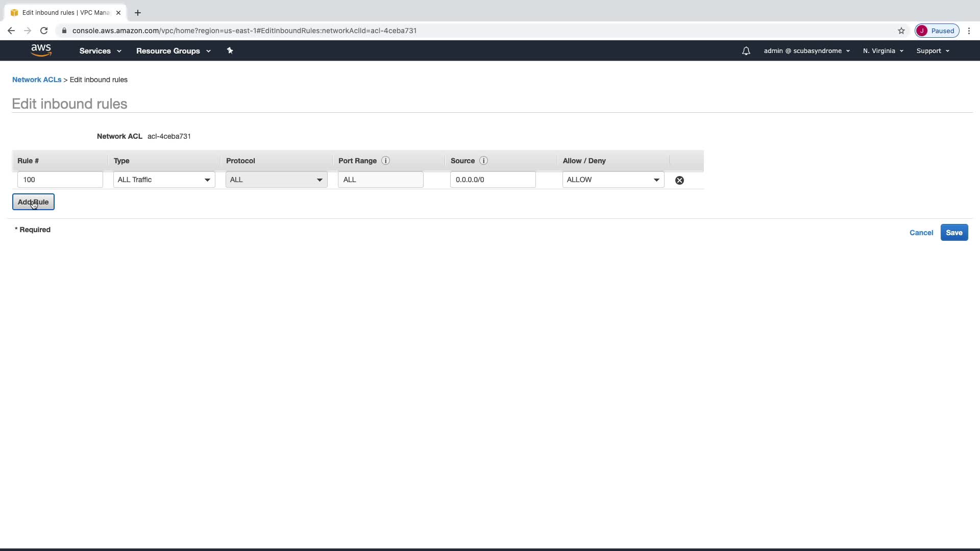Remove rule 100 with the X icon
980x551 pixels.
pos(679,180)
